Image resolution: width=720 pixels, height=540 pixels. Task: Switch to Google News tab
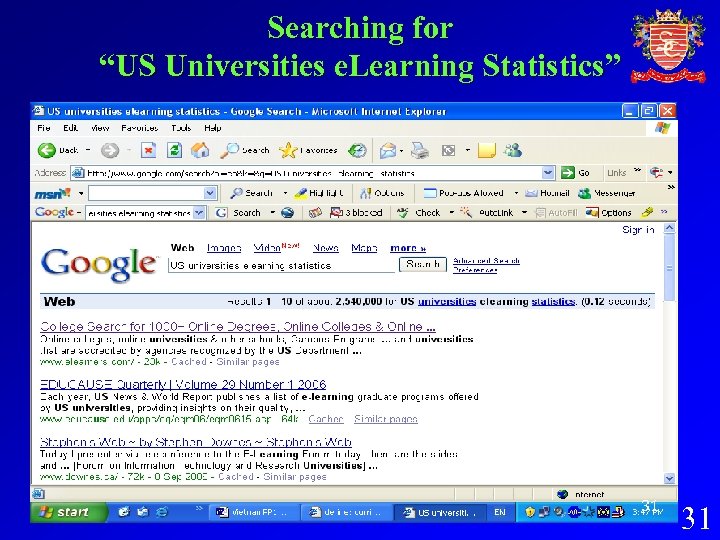click(326, 248)
